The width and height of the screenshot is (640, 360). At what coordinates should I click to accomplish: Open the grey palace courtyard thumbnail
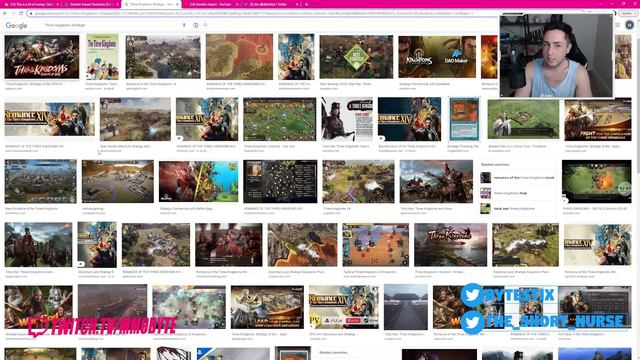click(x=406, y=307)
